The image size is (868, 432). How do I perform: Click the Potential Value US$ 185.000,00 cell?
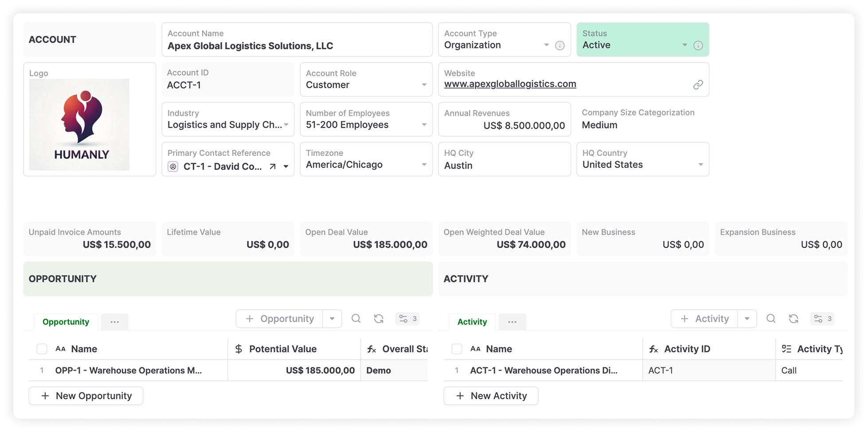(294, 370)
